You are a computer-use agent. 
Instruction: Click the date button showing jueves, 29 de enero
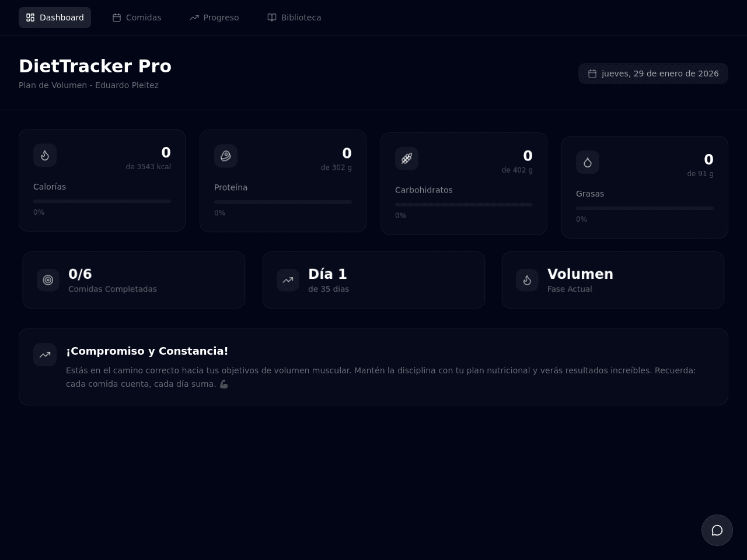[653, 73]
